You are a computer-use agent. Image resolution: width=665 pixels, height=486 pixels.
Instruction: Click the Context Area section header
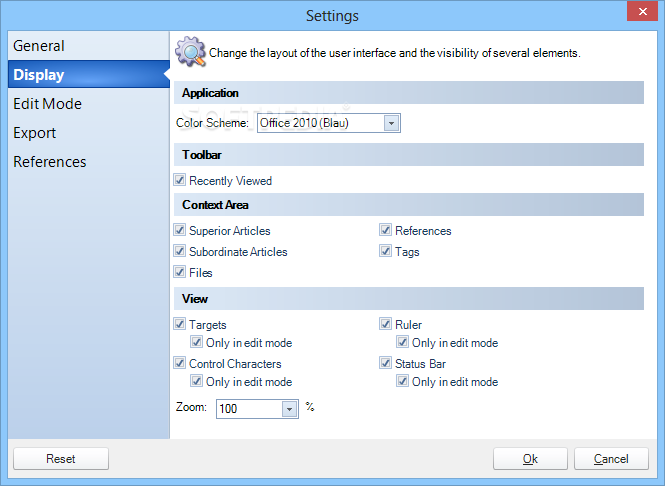click(409, 205)
